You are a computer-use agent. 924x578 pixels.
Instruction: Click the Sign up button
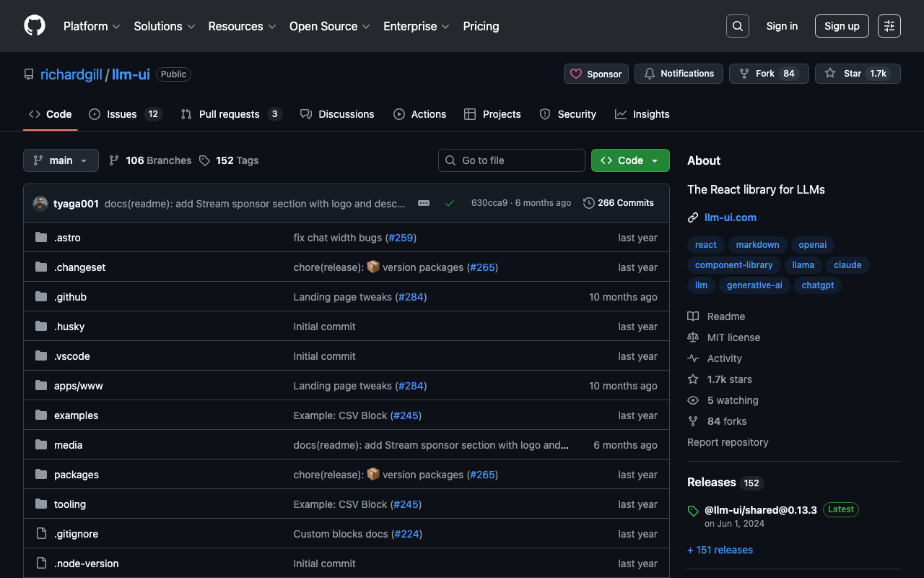[842, 26]
